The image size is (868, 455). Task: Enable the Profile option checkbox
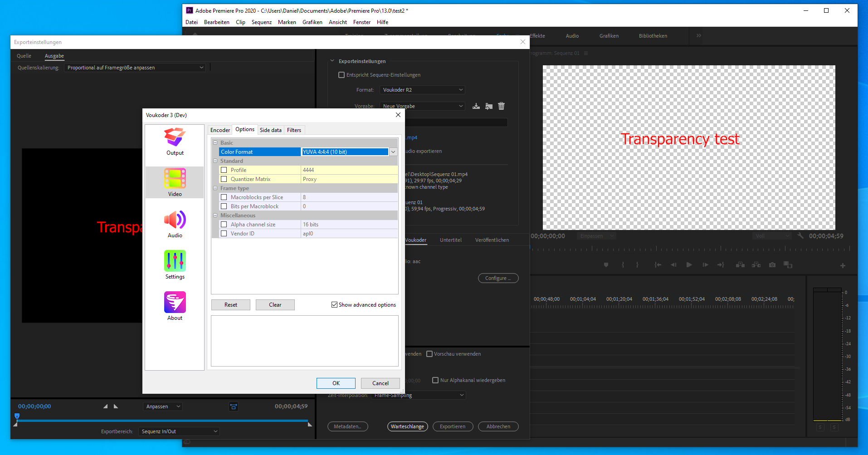pos(224,170)
